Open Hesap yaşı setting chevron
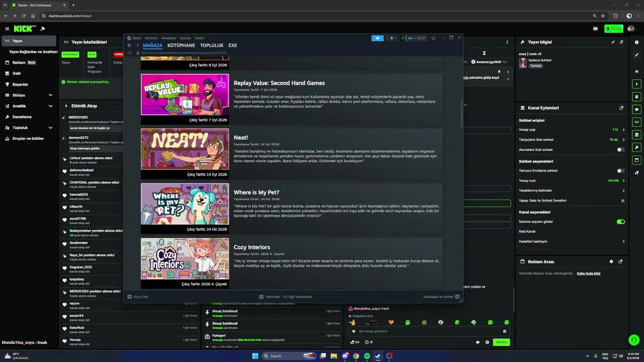 click(623, 130)
